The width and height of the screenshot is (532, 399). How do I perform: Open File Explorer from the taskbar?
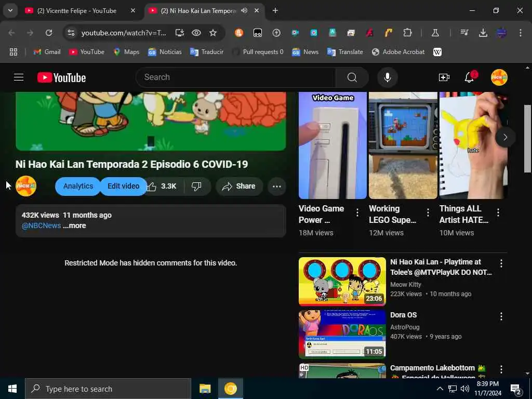(205, 389)
